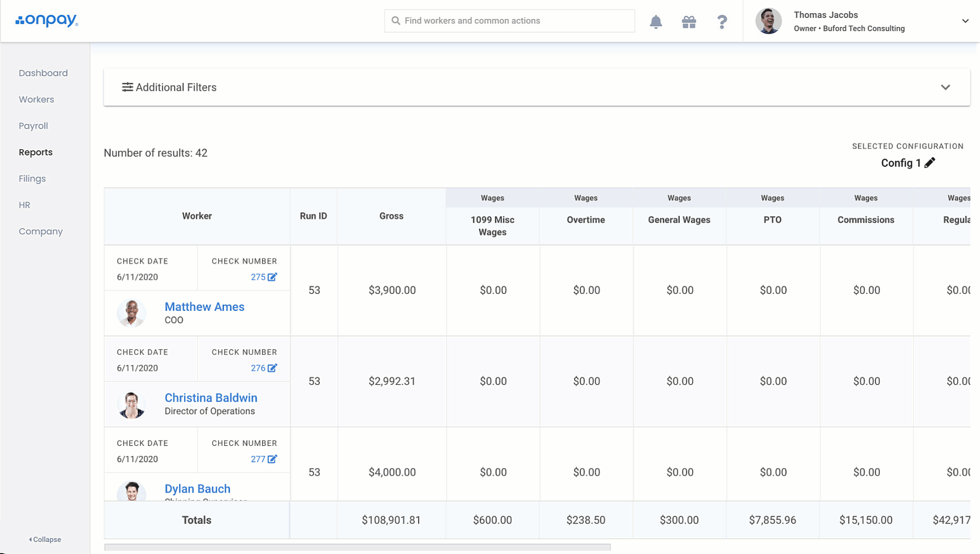This screenshot has height=554, width=980.
Task: Click Christina Baldwin profile photo
Action: point(131,404)
